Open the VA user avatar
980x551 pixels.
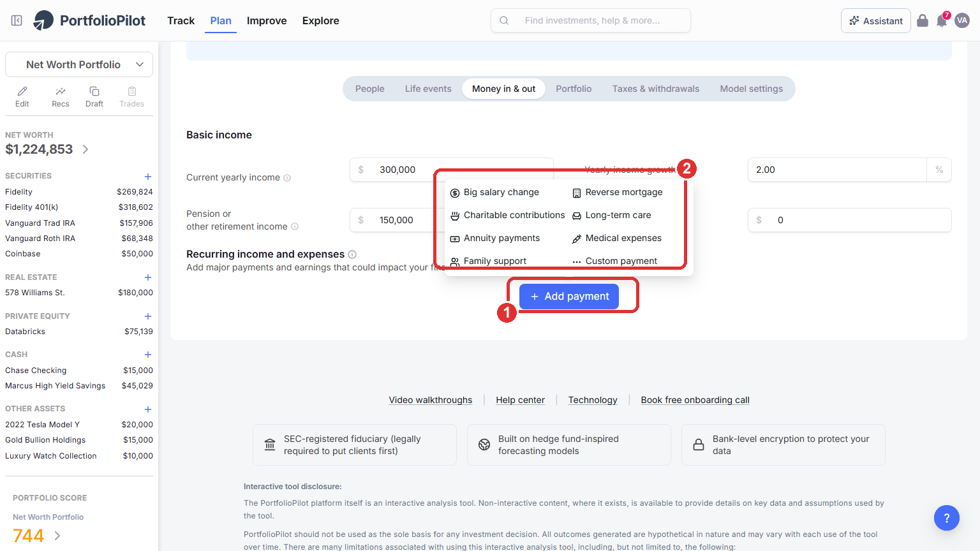pos(962,20)
